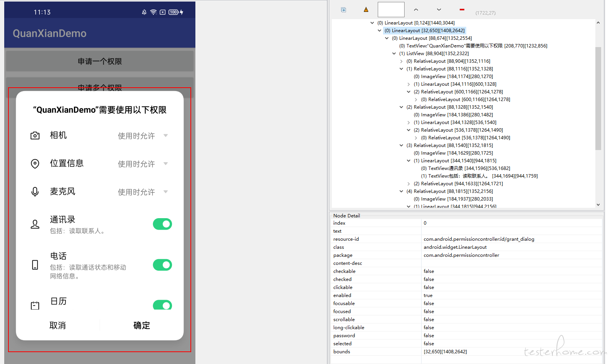
Task: Tap the 确定 confirm button
Action: click(142, 325)
